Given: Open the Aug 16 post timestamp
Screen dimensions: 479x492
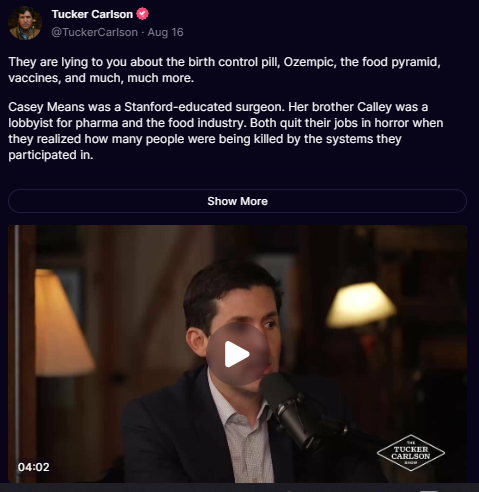Looking at the screenshot, I should pyautogui.click(x=165, y=32).
